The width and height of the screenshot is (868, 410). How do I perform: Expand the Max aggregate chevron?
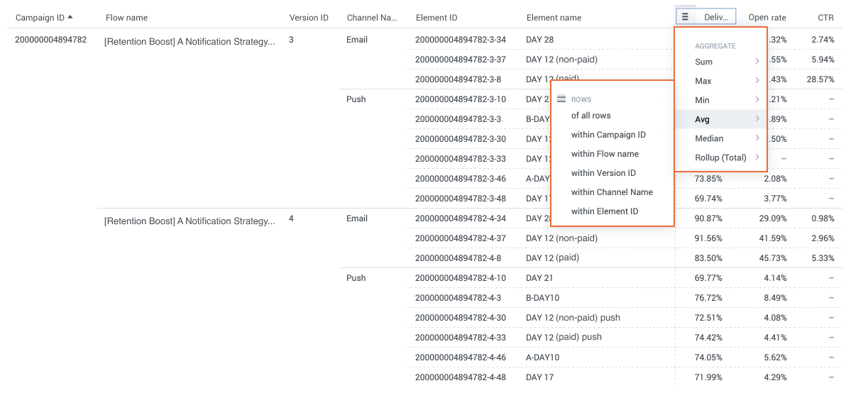tap(757, 81)
